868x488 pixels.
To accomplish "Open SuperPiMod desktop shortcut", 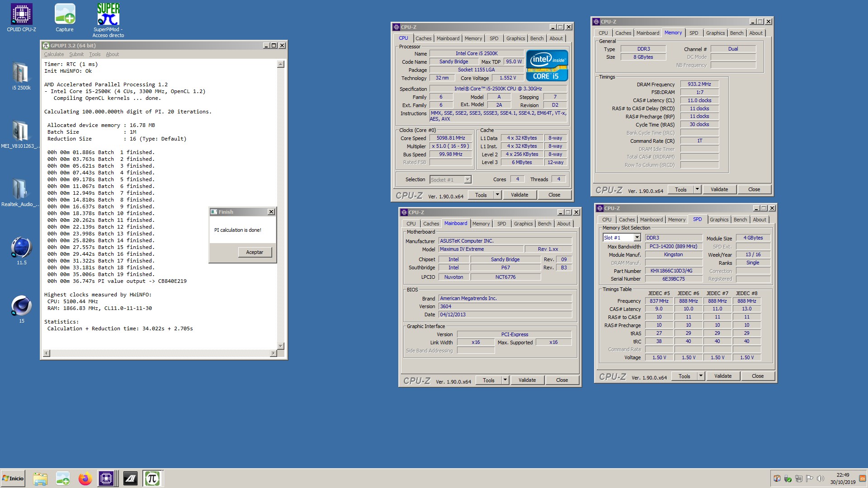I will 108,20.
